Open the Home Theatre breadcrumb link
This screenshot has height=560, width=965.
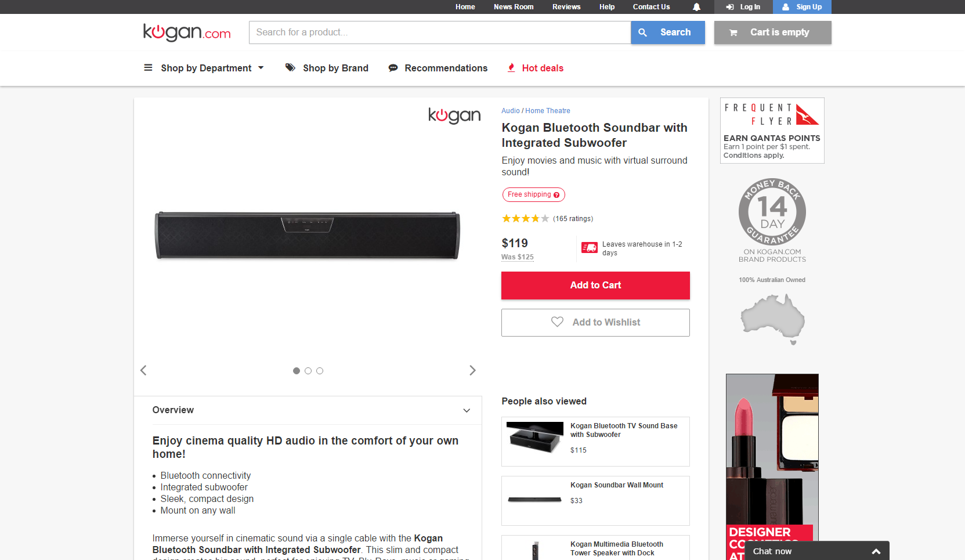(x=548, y=111)
